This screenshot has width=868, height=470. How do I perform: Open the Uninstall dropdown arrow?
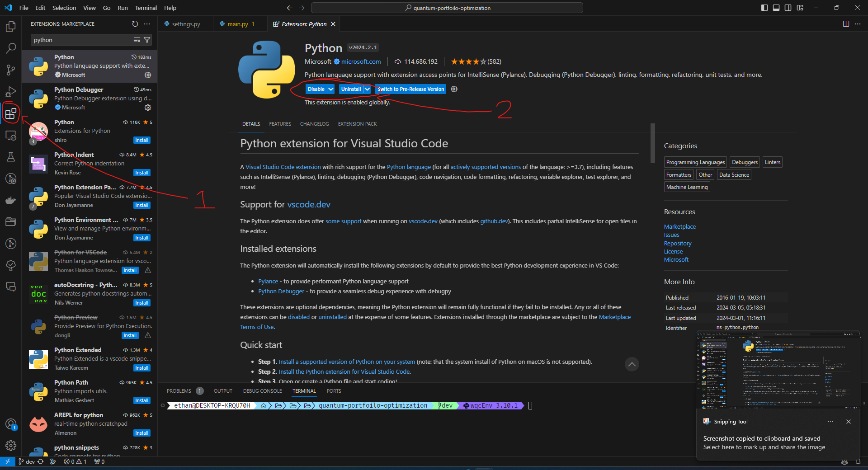(x=367, y=89)
